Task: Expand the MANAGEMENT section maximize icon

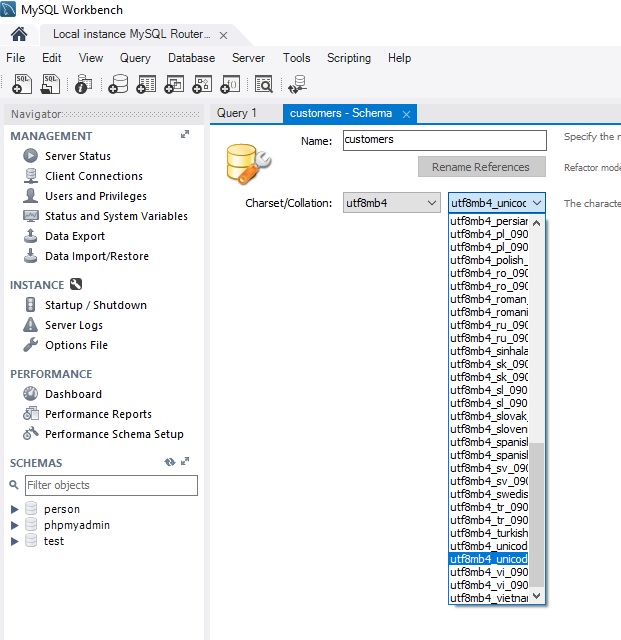Action: [x=185, y=134]
